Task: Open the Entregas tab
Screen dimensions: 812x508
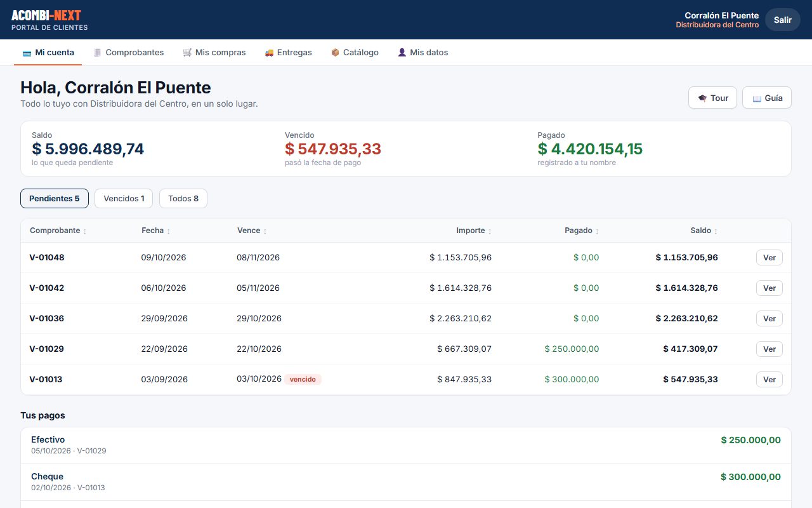Action: tap(289, 53)
